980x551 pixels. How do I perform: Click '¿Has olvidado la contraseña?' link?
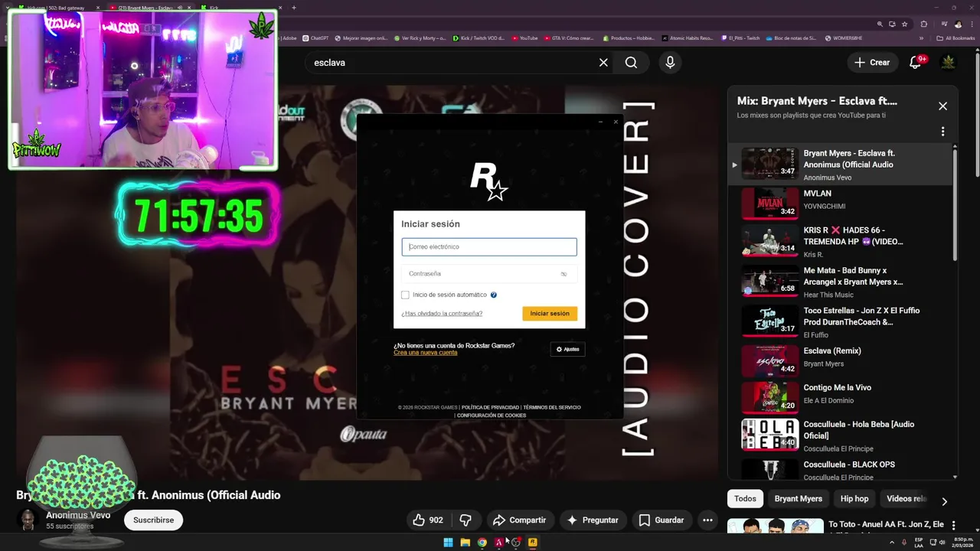(x=442, y=314)
